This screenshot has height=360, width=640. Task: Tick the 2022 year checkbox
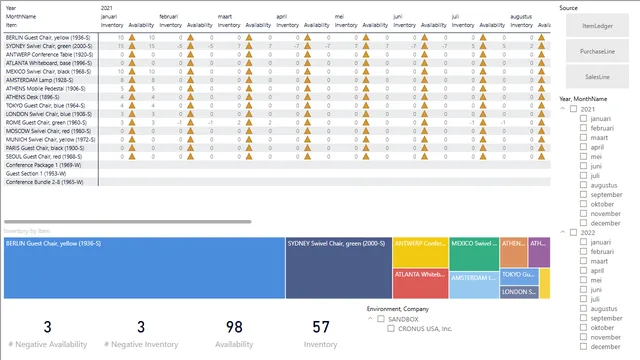pos(573,232)
